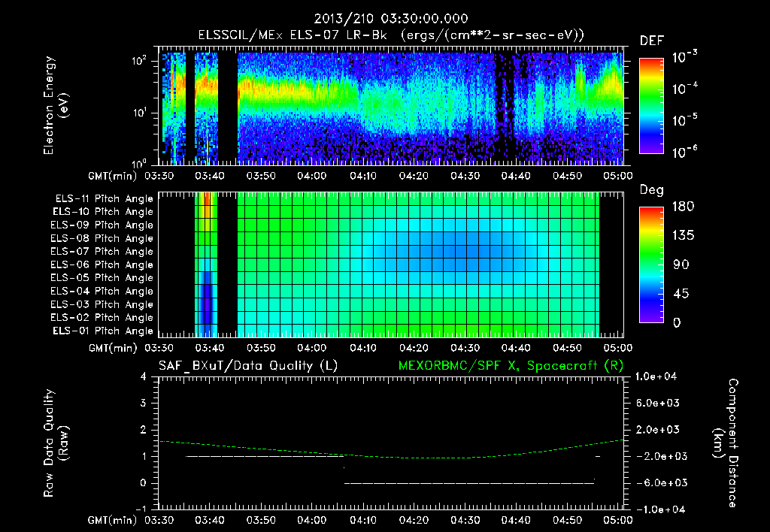
Task: Click the 10^2 energy axis tick label
Action: click(139, 61)
